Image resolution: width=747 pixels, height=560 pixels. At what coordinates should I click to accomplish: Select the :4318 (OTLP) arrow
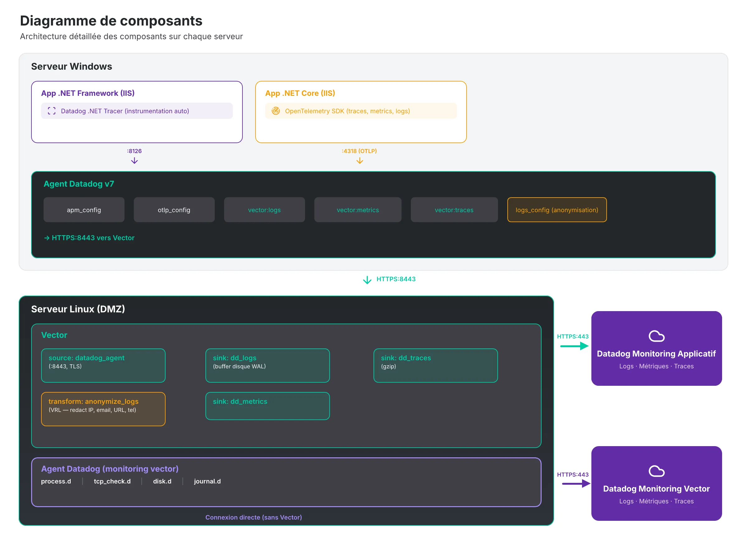pos(359,161)
